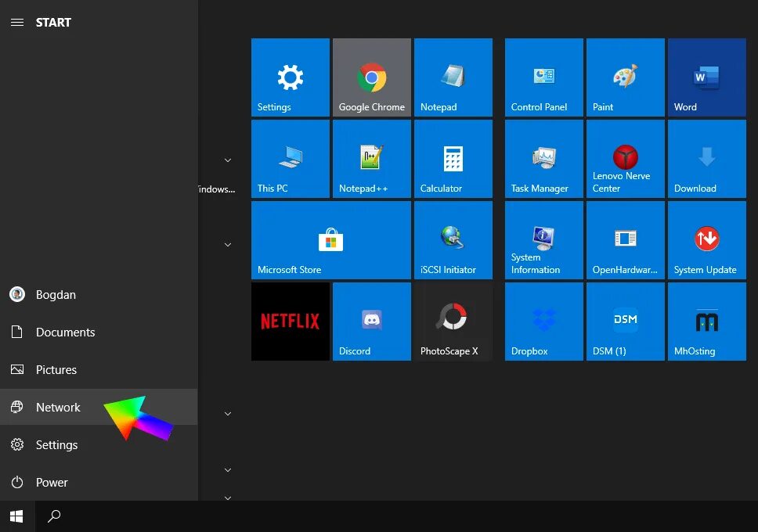Open the DSM (1) tile
Image resolution: width=758 pixels, height=532 pixels.
tap(625, 322)
